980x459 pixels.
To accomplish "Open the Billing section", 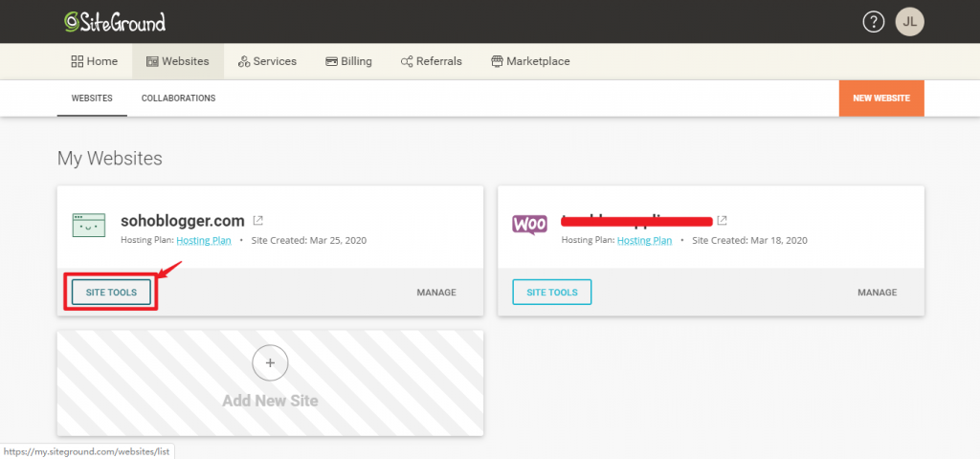I will pos(348,61).
